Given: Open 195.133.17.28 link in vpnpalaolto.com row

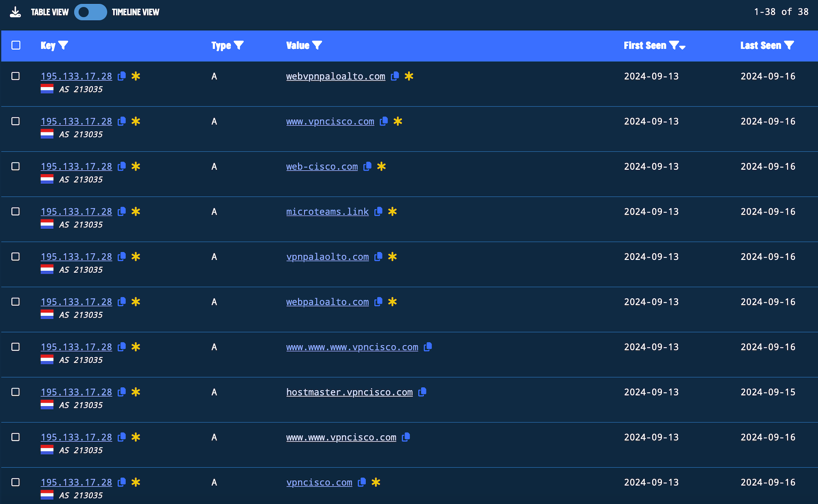Looking at the screenshot, I should (x=76, y=257).
